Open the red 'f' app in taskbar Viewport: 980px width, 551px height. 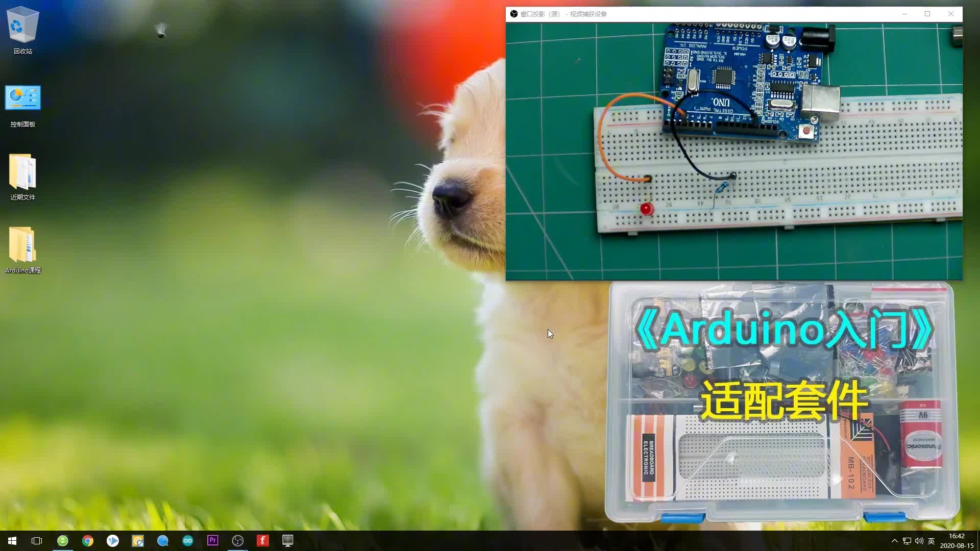click(x=263, y=541)
